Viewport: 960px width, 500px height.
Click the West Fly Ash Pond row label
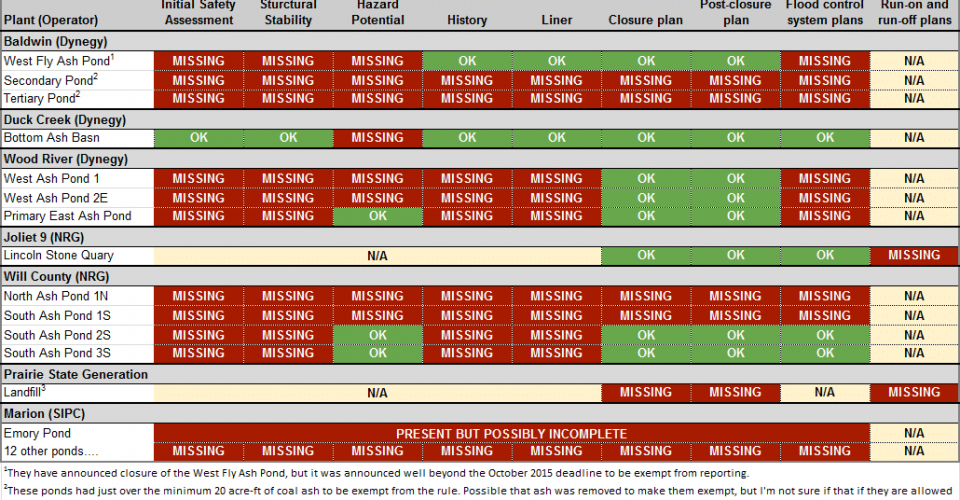click(59, 61)
